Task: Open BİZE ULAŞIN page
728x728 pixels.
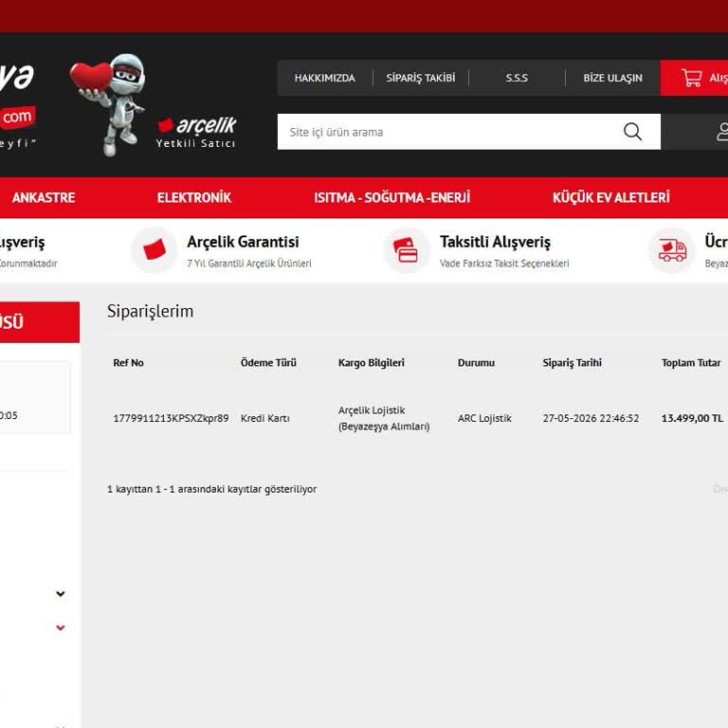Action: pyautogui.click(x=613, y=78)
